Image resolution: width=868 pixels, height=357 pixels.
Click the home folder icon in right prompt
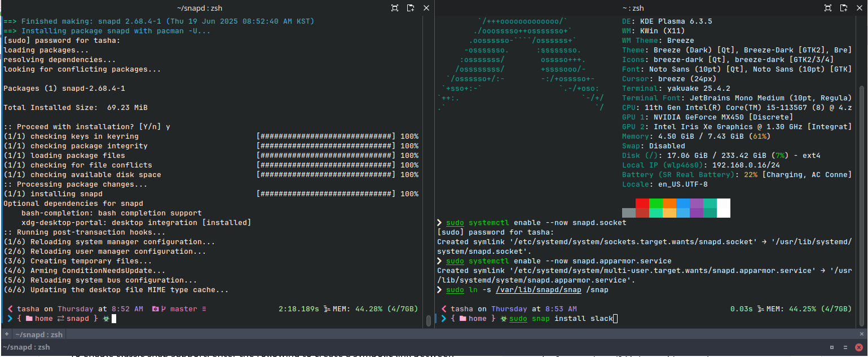pos(462,319)
